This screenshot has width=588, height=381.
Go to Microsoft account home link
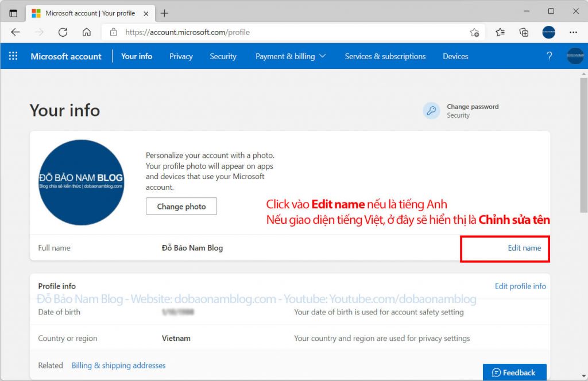point(66,56)
